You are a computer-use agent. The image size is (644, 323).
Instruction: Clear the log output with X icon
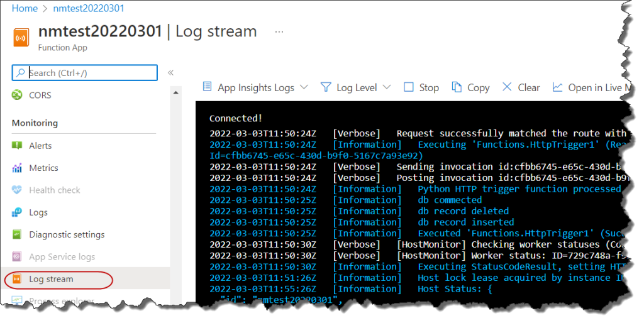[507, 87]
